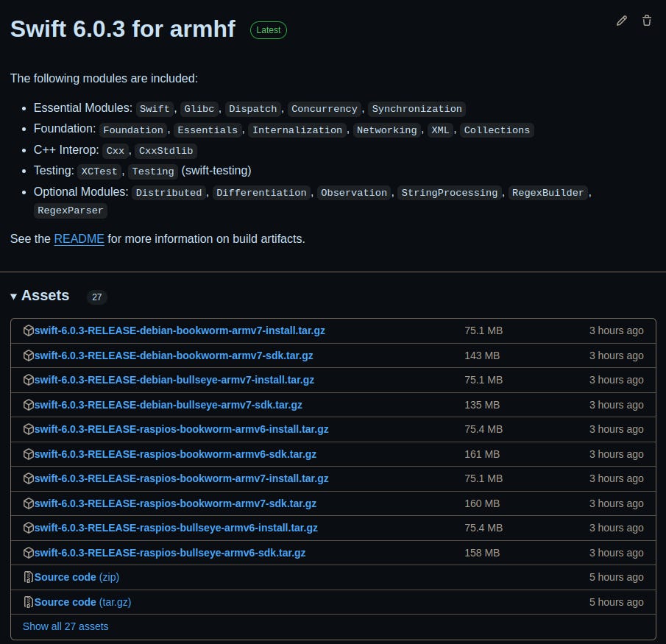The image size is (666, 644).
Task: Download swift-6.0.3-RELEASE-debian-bullseye-armv7-install.tar.gz
Action: (174, 380)
